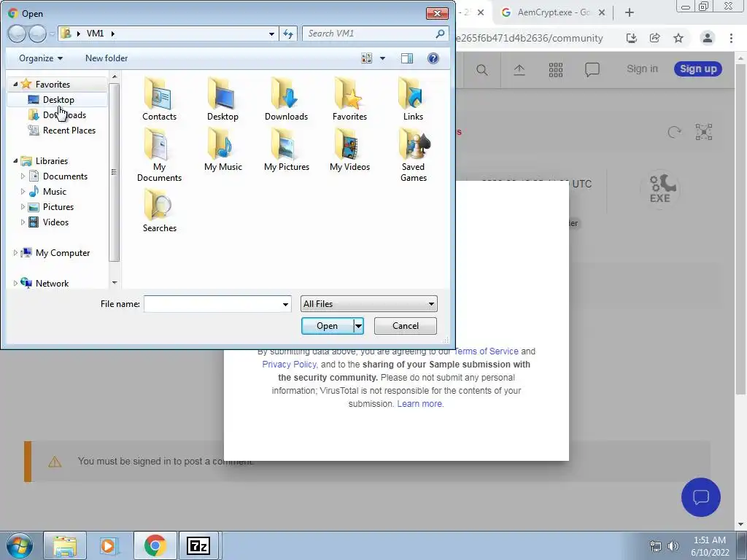This screenshot has width=747, height=560.
Task: Open the Organize dropdown menu
Action: tap(41, 58)
